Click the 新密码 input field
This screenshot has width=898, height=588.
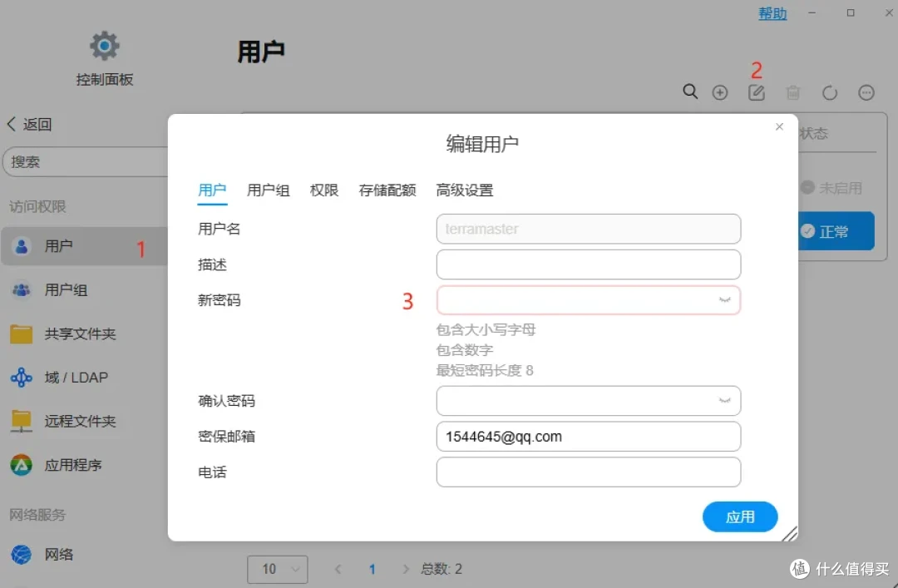(588, 300)
